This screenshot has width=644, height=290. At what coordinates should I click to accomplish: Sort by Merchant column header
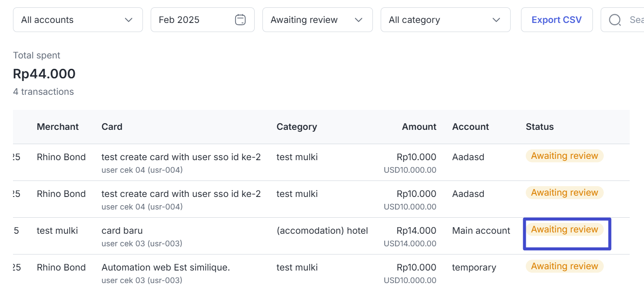tap(58, 127)
